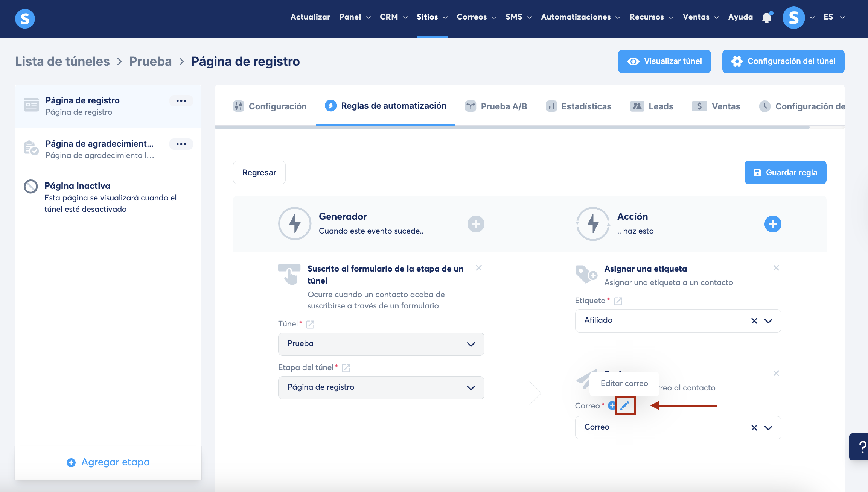The width and height of the screenshot is (868, 492).
Task: Expand the Correo selection dropdown
Action: [768, 428]
